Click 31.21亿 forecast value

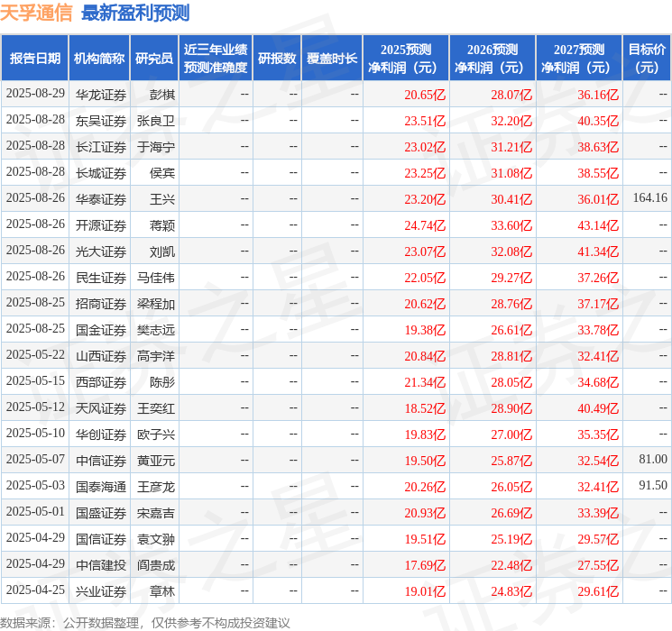click(511, 147)
